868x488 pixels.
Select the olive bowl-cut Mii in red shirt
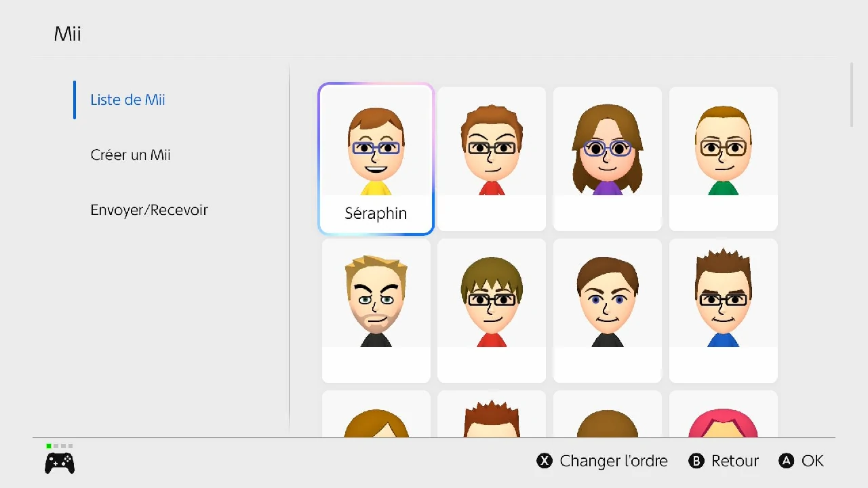coord(492,310)
